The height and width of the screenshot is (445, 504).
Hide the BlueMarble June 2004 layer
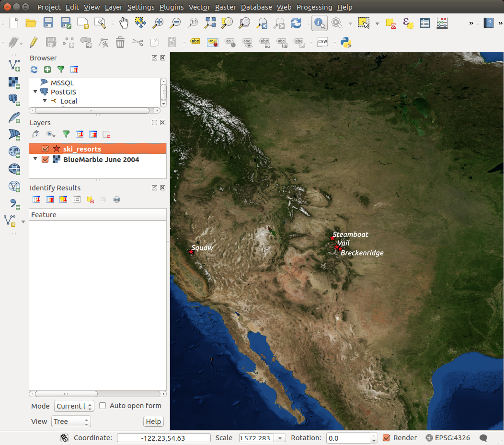pyautogui.click(x=46, y=159)
